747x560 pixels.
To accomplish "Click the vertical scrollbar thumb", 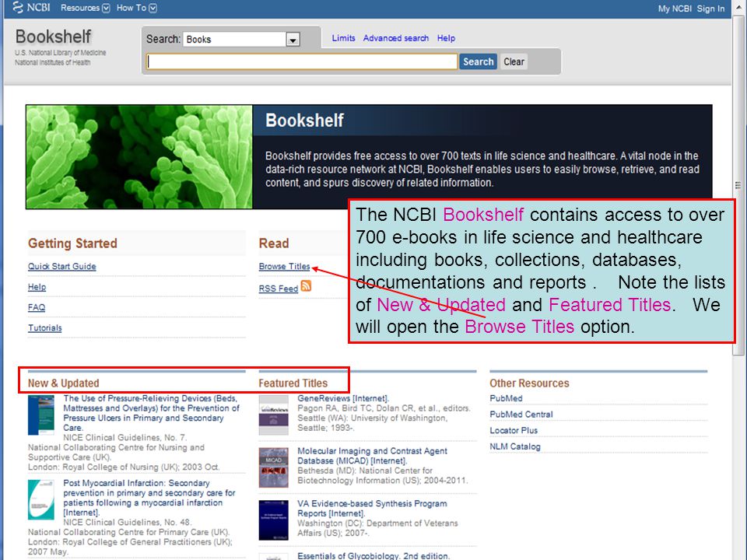I will coord(738,185).
